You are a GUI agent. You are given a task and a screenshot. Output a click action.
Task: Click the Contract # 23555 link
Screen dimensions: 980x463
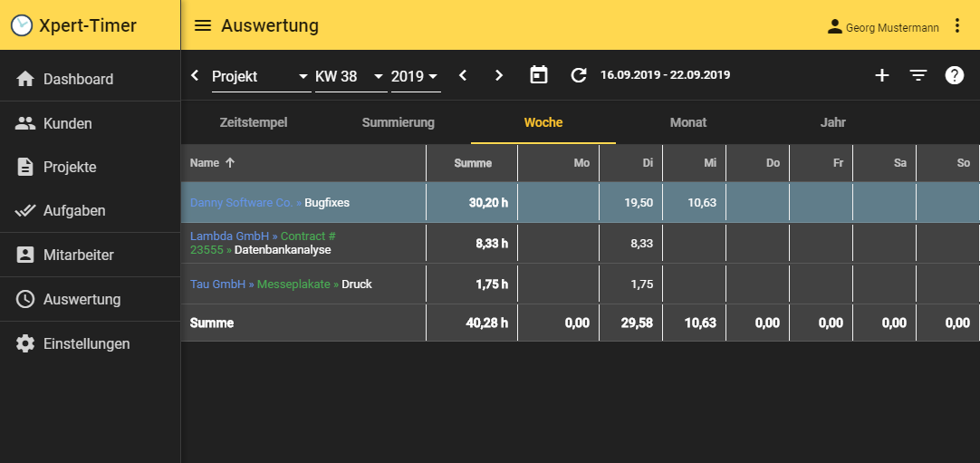click(264, 243)
